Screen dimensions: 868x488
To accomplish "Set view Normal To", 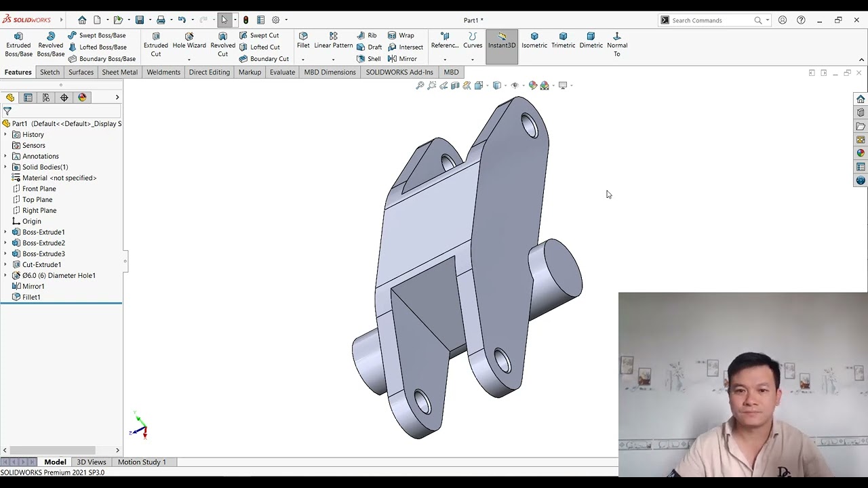I will click(617, 45).
